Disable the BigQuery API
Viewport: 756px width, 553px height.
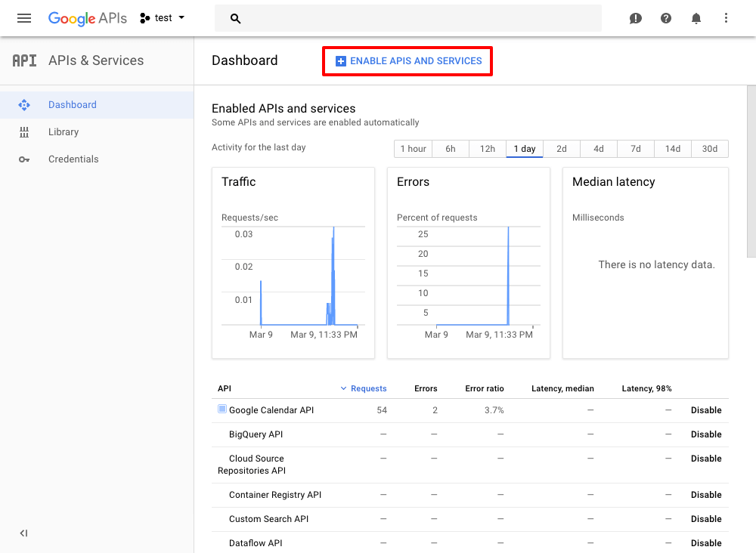click(706, 434)
